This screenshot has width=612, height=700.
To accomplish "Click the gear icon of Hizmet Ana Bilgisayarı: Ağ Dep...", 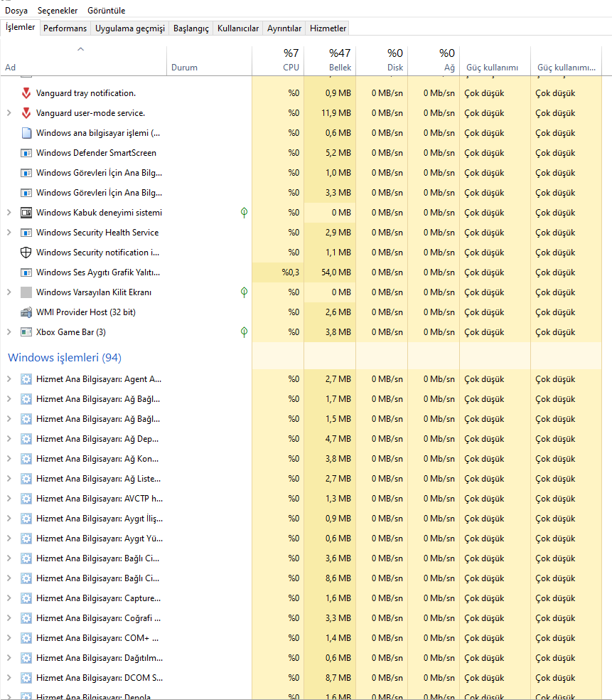I will 26,439.
